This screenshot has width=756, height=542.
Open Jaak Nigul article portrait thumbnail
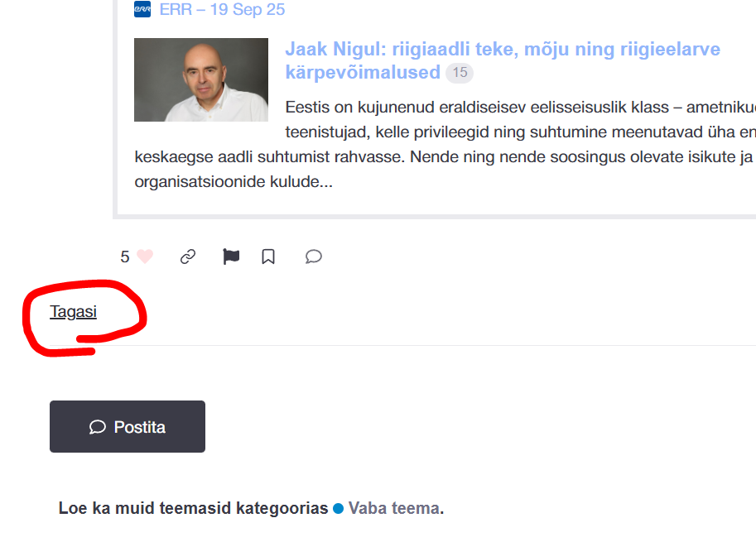201,79
